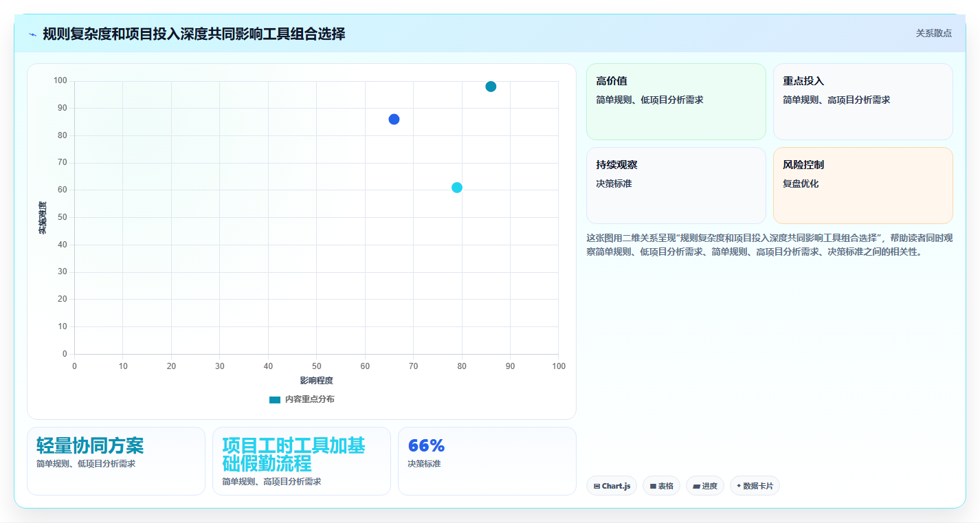
Task: Open the 重点投入 quadrant card
Action: (x=862, y=102)
